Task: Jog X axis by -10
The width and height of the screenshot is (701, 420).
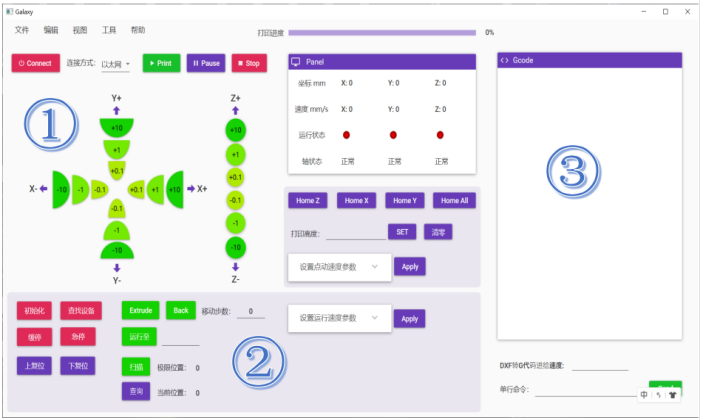Action: click(x=61, y=189)
